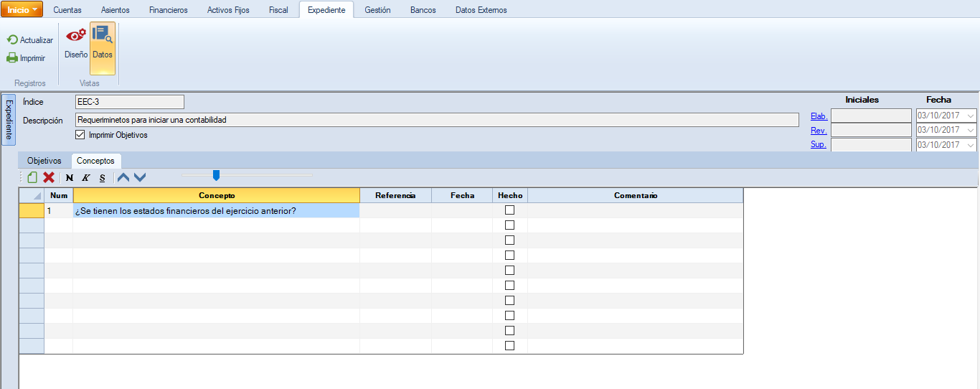This screenshot has height=389, width=980.
Task: Click the Rev. initials link
Action: pos(818,131)
